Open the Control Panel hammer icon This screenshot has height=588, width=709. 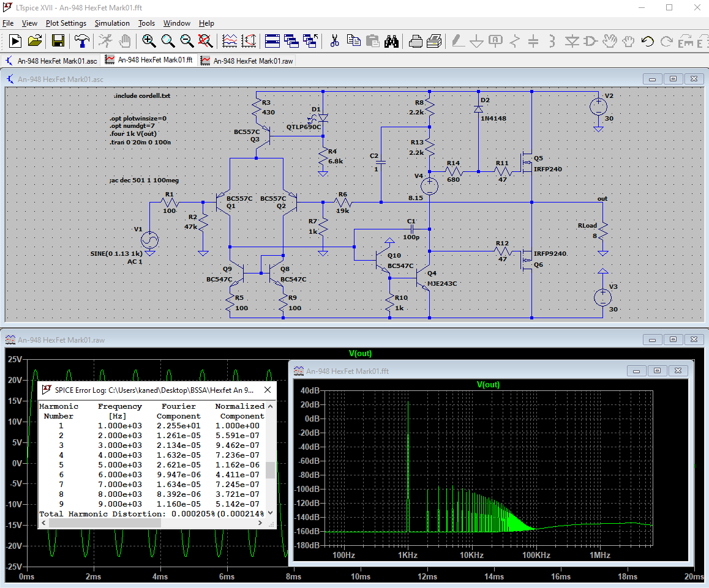coord(81,41)
